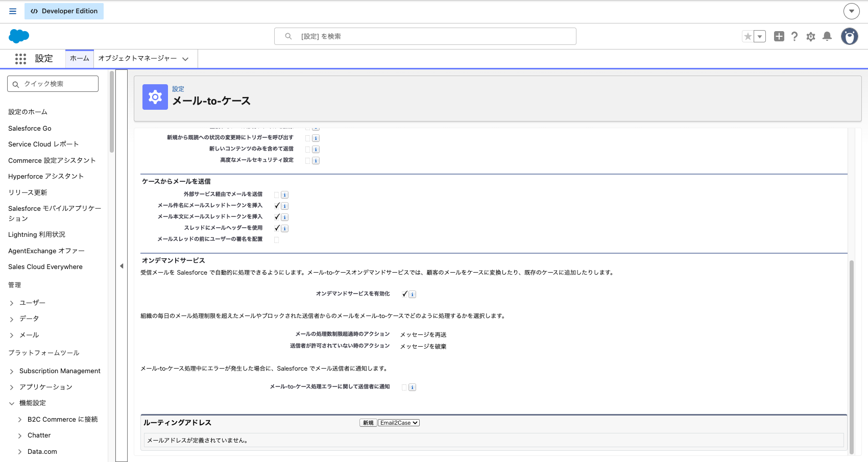
Task: Open the help question mark icon
Action: click(x=794, y=36)
